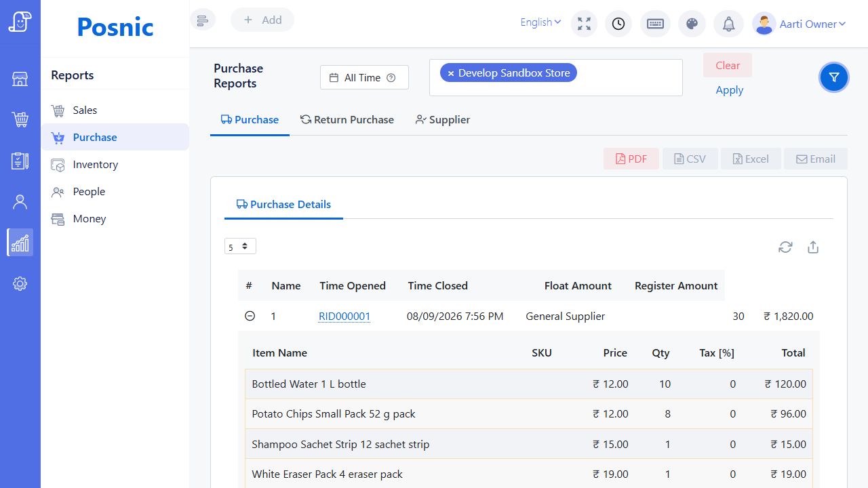This screenshot has width=868, height=488.
Task: Open the Aarti Owner user menu
Action: click(800, 24)
